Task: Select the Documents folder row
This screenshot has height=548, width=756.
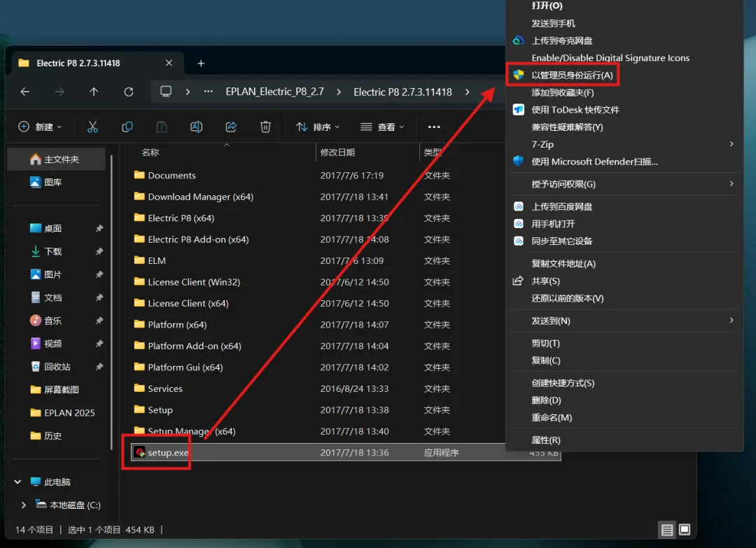Action: (318, 176)
